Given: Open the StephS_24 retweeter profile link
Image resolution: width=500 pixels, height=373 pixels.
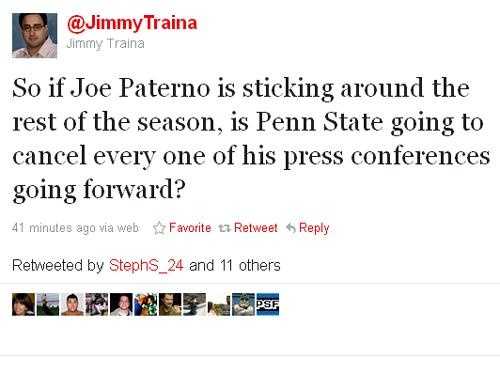Looking at the screenshot, I should pyautogui.click(x=146, y=266).
